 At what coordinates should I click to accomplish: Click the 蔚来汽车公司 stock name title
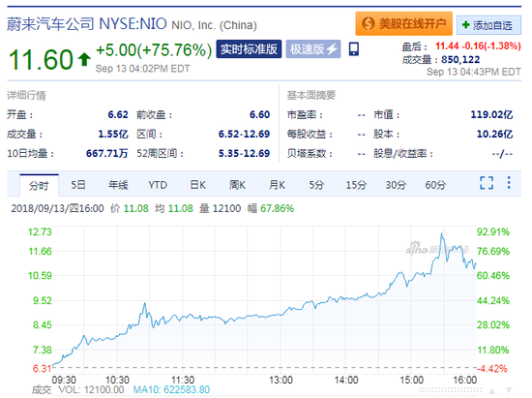tap(50, 24)
